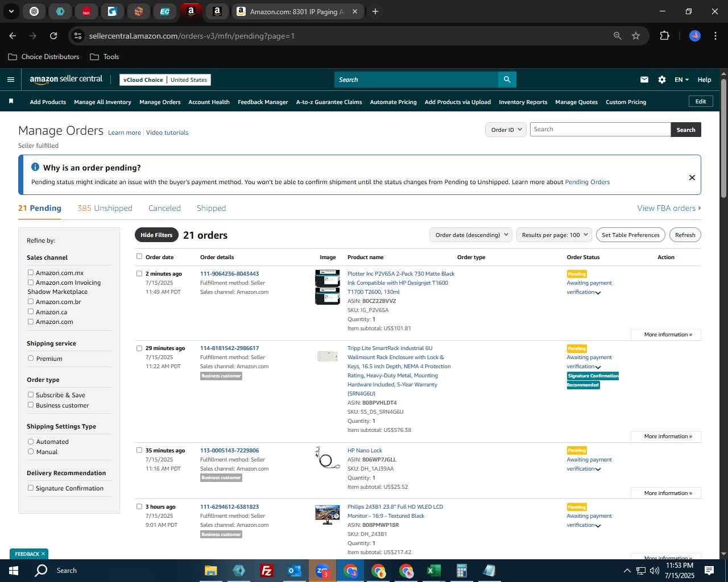
Task: Switch to the Shipped tab
Action: pos(211,208)
